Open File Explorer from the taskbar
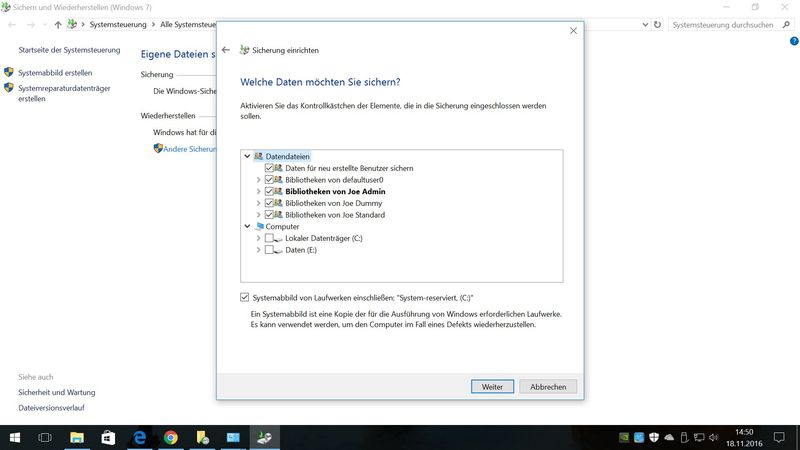800x450 pixels. click(77, 438)
